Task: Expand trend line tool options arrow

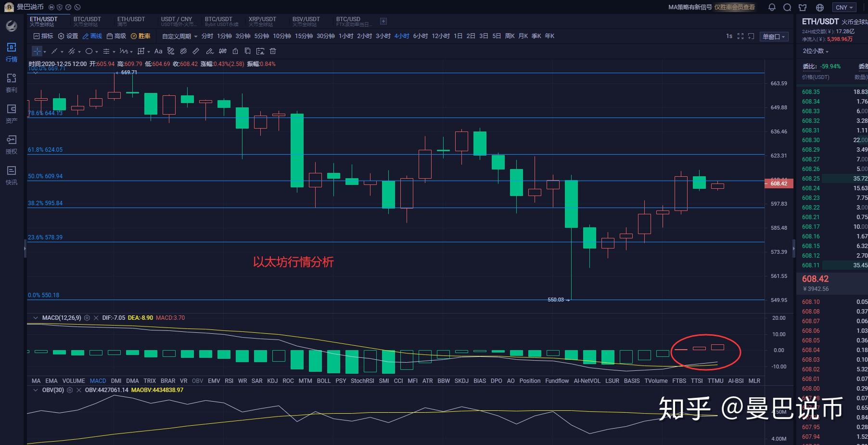Action: (x=62, y=52)
